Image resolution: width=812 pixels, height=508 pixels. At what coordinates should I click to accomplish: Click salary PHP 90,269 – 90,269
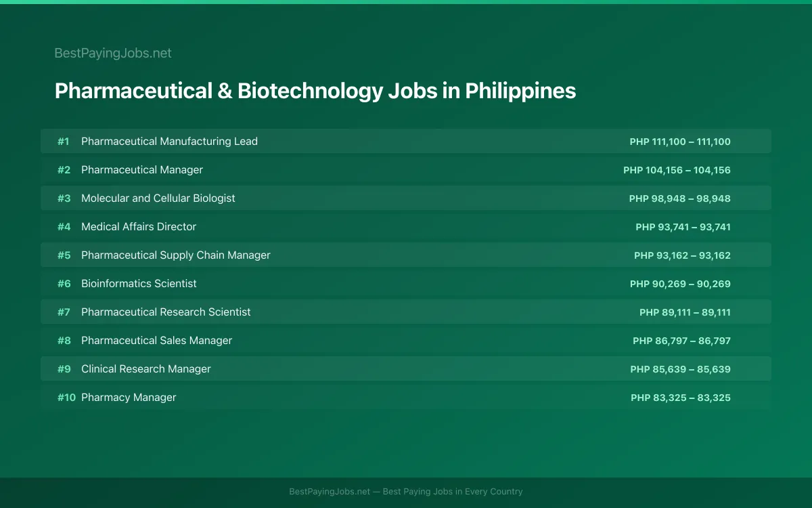point(680,284)
